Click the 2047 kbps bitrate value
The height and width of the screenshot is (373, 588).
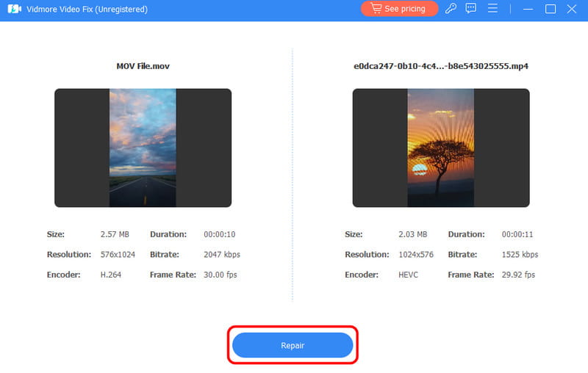coord(221,255)
